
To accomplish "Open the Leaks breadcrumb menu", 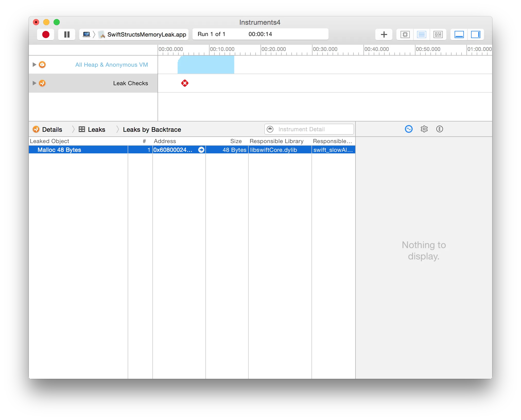I will (x=97, y=129).
